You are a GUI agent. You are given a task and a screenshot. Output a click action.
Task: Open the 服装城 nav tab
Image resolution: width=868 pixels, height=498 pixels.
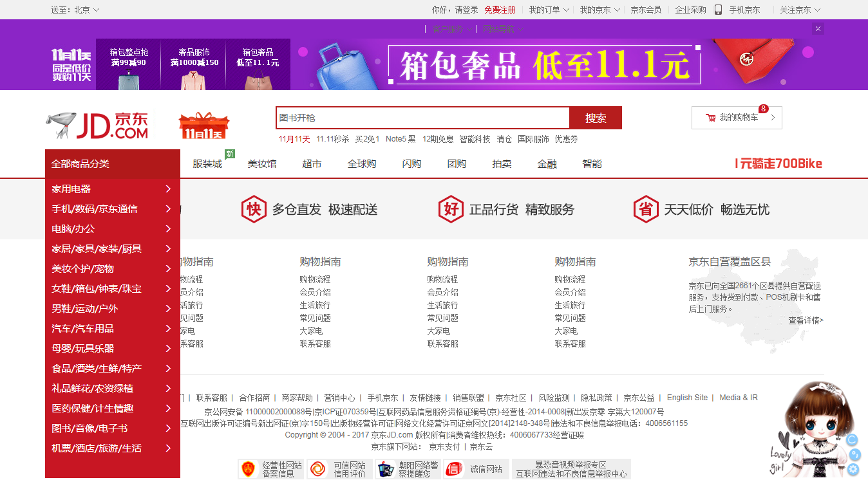(207, 164)
